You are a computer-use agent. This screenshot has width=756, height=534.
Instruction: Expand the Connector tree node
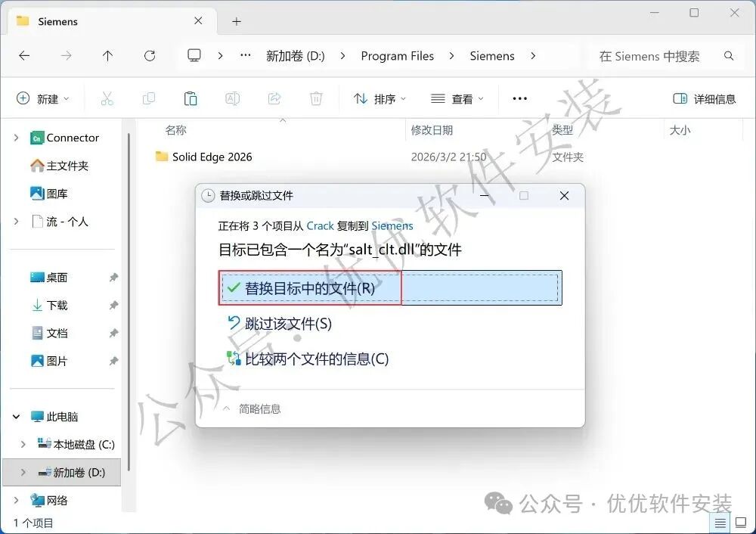click(x=17, y=138)
